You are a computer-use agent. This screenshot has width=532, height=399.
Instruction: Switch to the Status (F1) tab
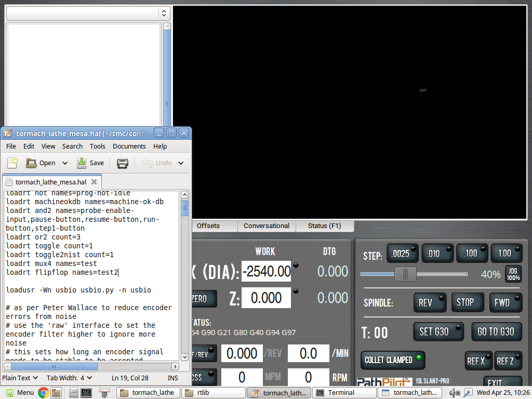[x=324, y=225]
